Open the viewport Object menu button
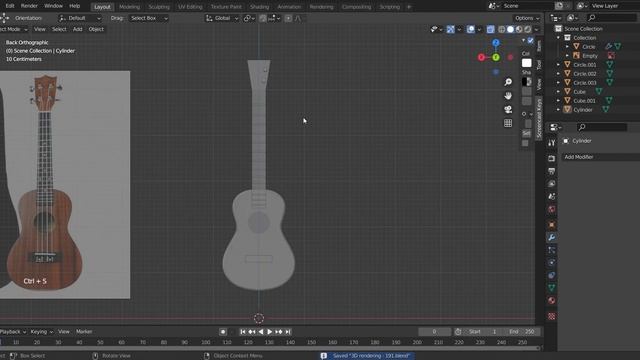 [x=96, y=29]
